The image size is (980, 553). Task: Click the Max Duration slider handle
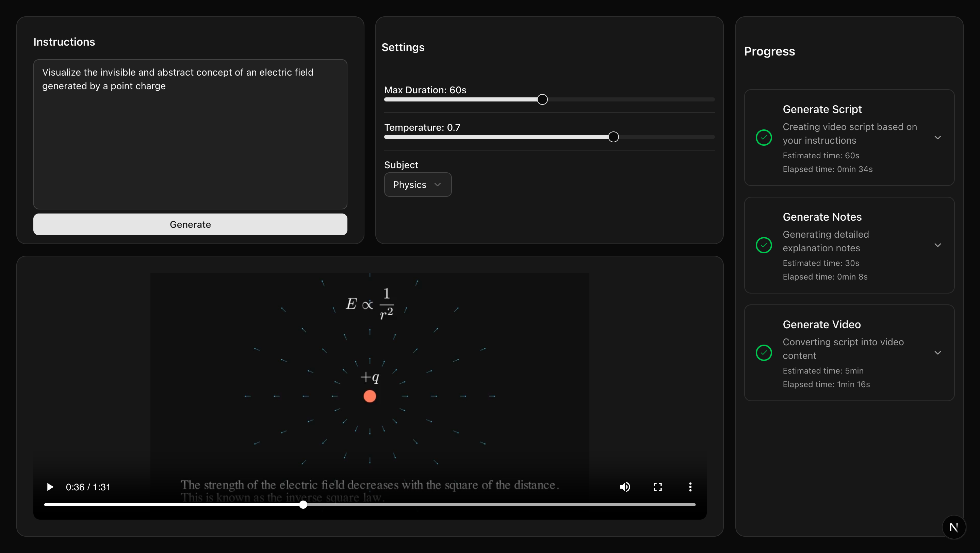pyautogui.click(x=542, y=100)
